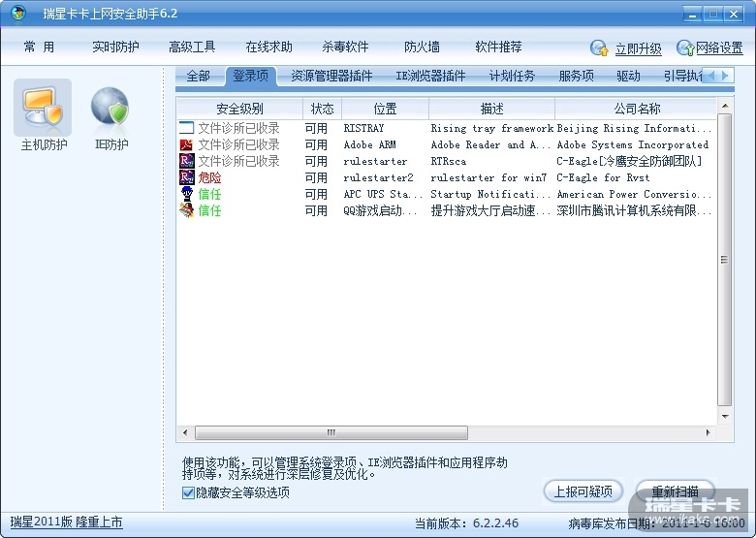Image resolution: width=756 pixels, height=538 pixels.
Task: Select the rulestarter2 row icon
Action: pyautogui.click(x=186, y=177)
